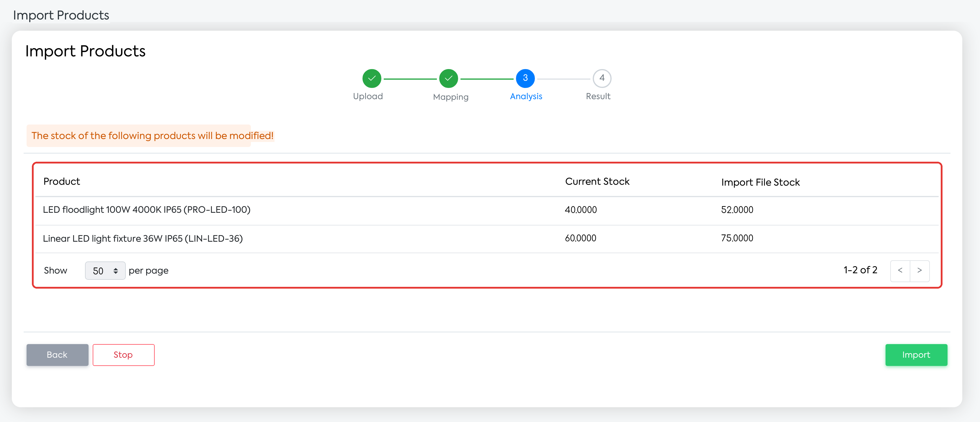The image size is (980, 422).
Task: Click the green Import button
Action: [x=916, y=355]
